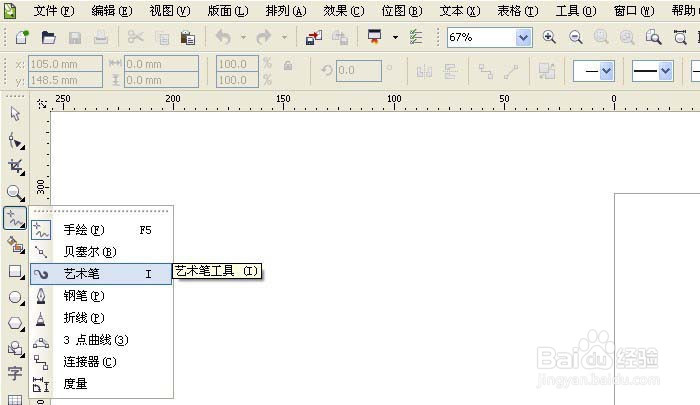
Task: Click the x position field
Action: click(x=65, y=64)
